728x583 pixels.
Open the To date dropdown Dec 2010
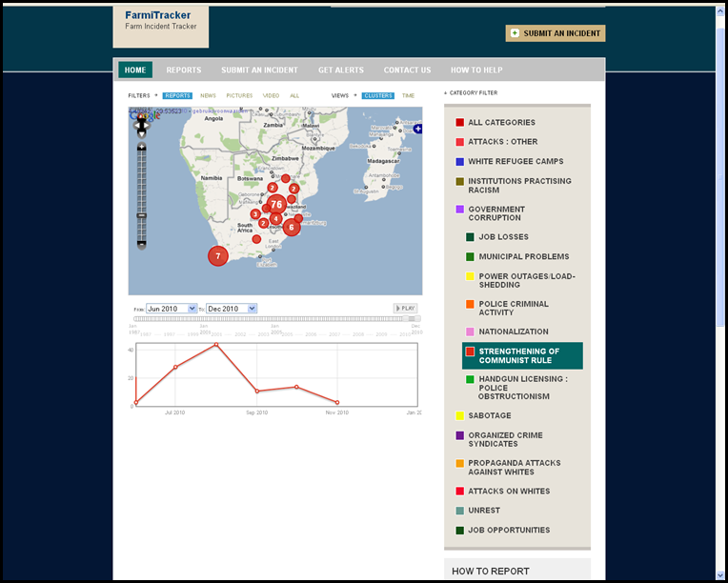[232, 309]
